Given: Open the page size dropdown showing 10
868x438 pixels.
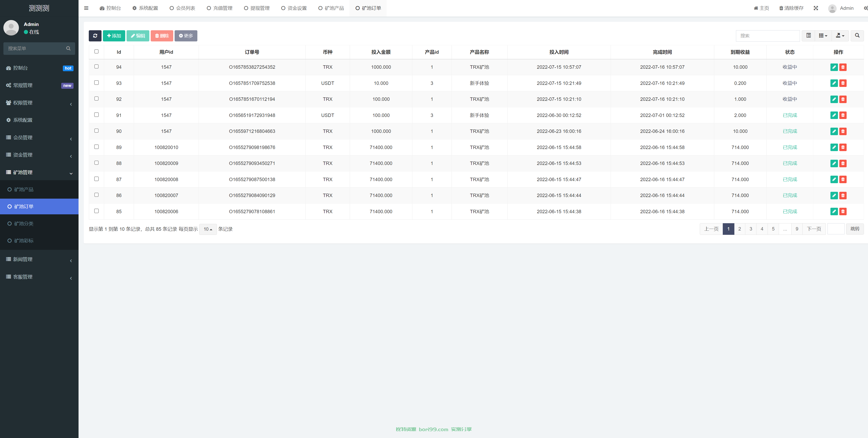Looking at the screenshot, I should [x=208, y=229].
